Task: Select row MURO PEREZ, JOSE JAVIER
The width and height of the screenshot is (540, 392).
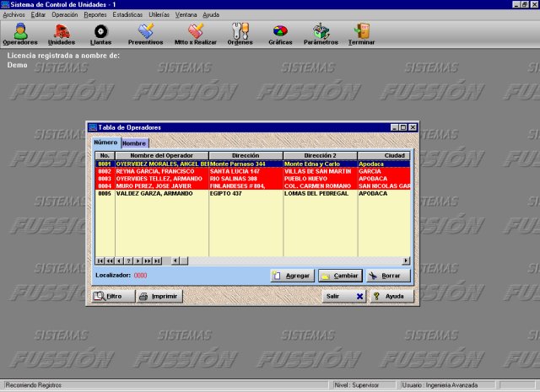Action: pyautogui.click(x=253, y=185)
